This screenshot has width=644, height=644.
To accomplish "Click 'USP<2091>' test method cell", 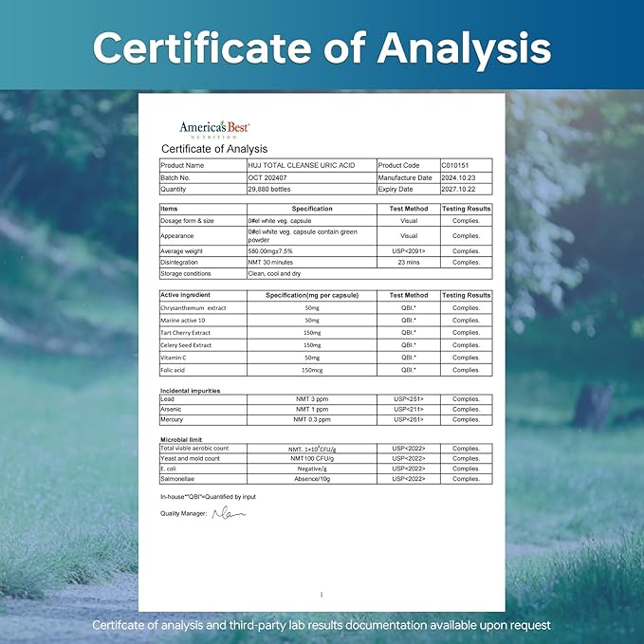I will (409, 251).
